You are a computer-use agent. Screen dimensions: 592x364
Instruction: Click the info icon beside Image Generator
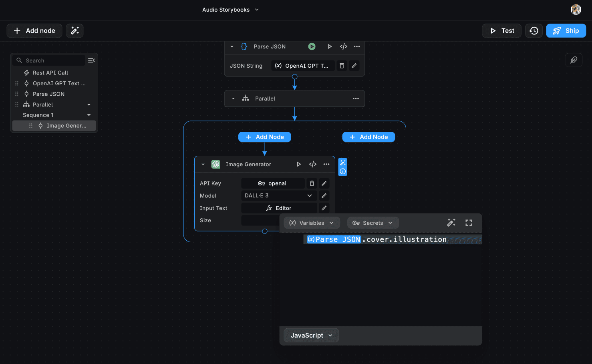(343, 171)
